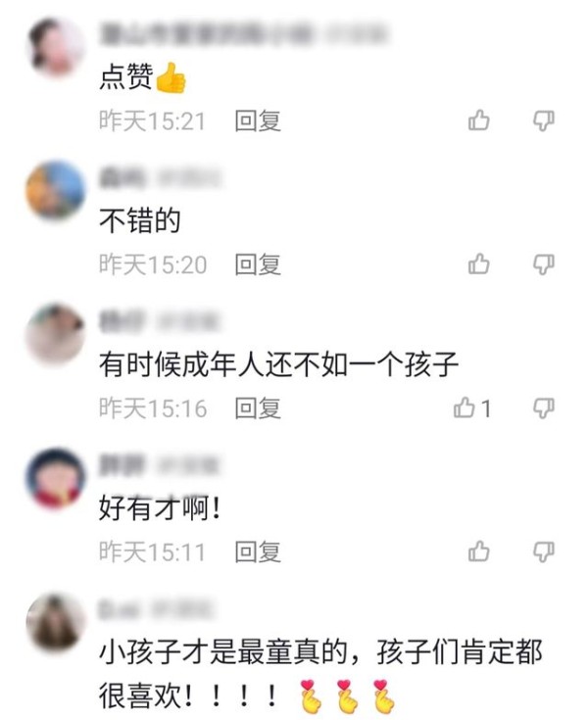Like the "点赞" comment
588x720 pixels.
(x=478, y=120)
